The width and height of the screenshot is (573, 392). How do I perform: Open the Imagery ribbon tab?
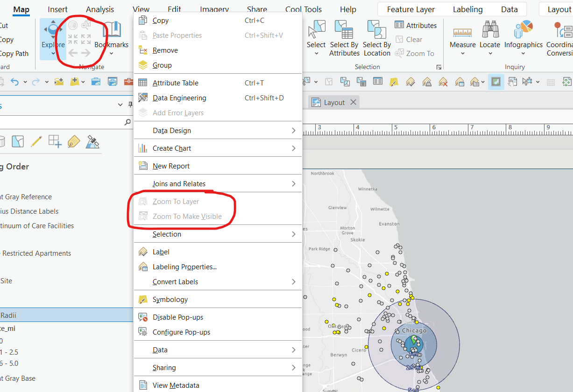[x=214, y=9]
